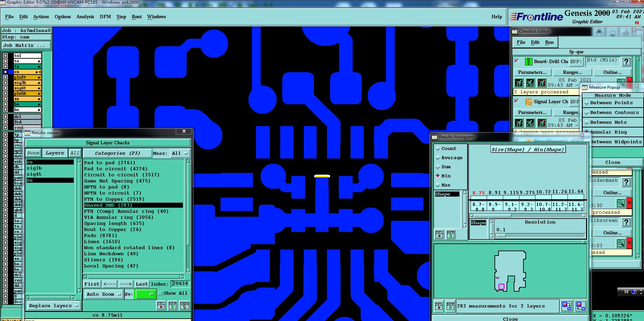The width and height of the screenshot is (644, 321).
Task: Choose Between Contours measure mode
Action: (613, 113)
